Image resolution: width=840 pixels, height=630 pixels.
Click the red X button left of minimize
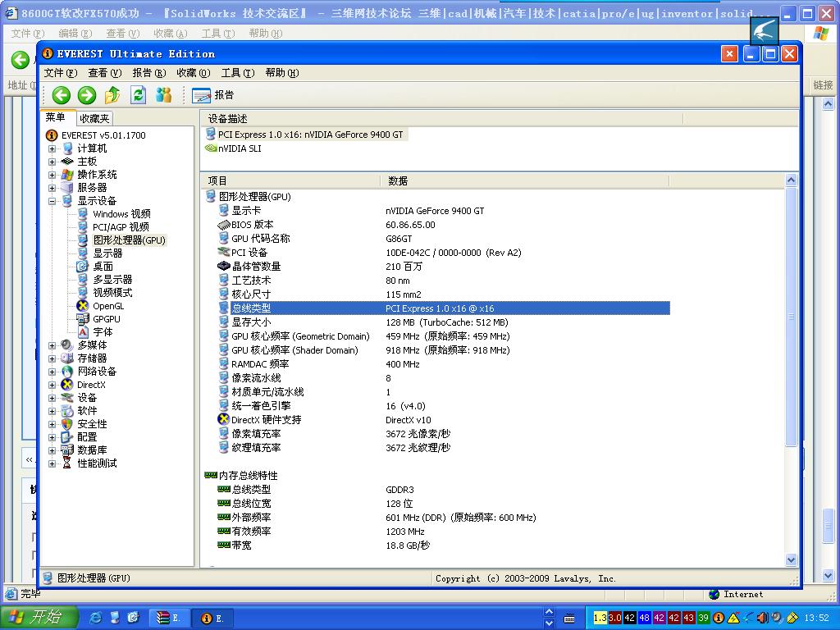[x=729, y=53]
